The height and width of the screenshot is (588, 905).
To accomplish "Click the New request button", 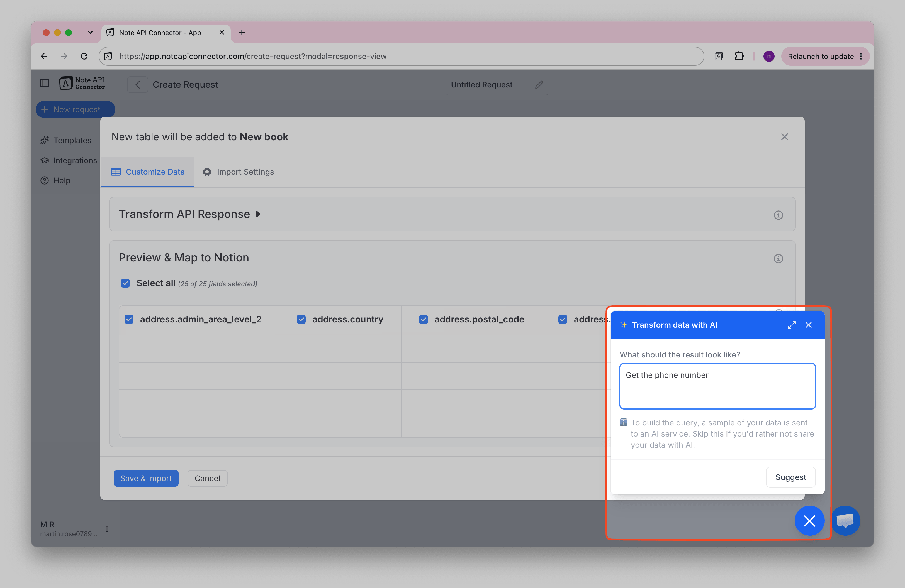I will pyautogui.click(x=75, y=109).
